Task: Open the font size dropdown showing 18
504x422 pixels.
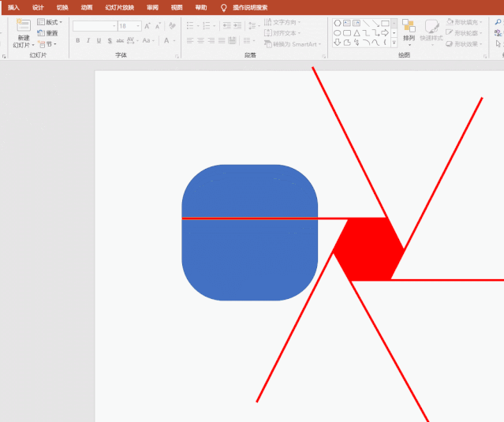Action: 138,26
